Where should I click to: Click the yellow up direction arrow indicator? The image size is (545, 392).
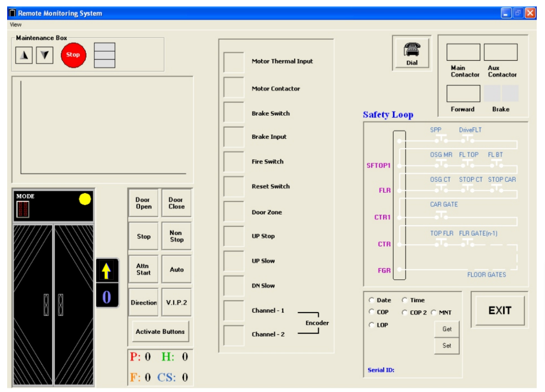pyautogui.click(x=107, y=270)
